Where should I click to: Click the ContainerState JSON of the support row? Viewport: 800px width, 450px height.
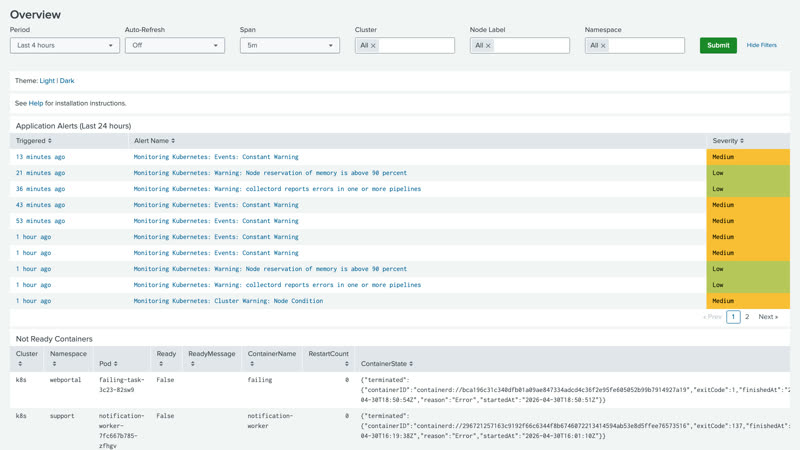(575, 426)
